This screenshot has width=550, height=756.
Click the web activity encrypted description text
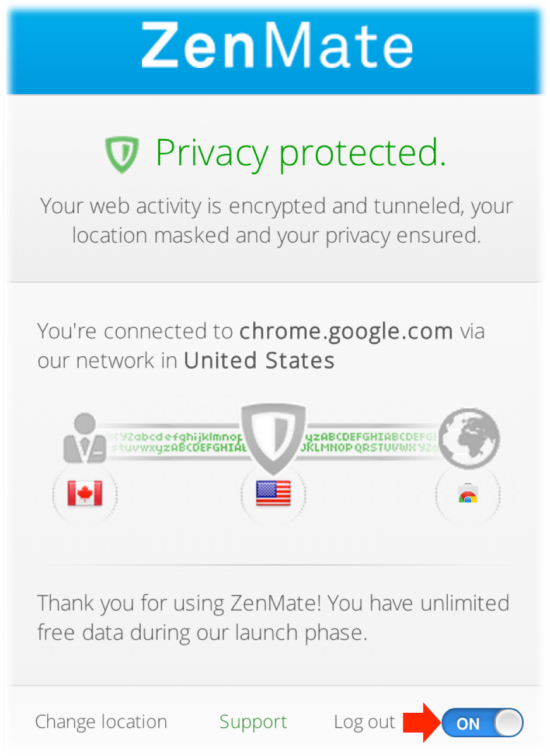tap(276, 220)
